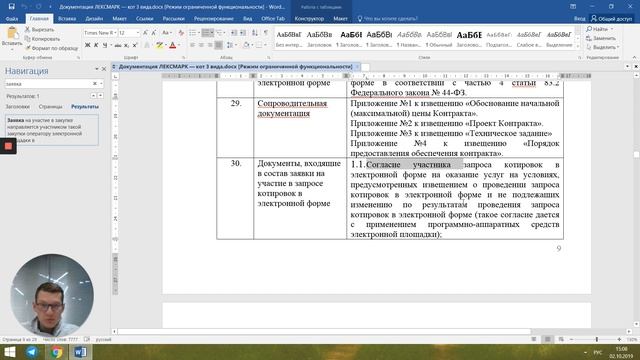
Task: Close the Навигация pane
Action: (104, 69)
